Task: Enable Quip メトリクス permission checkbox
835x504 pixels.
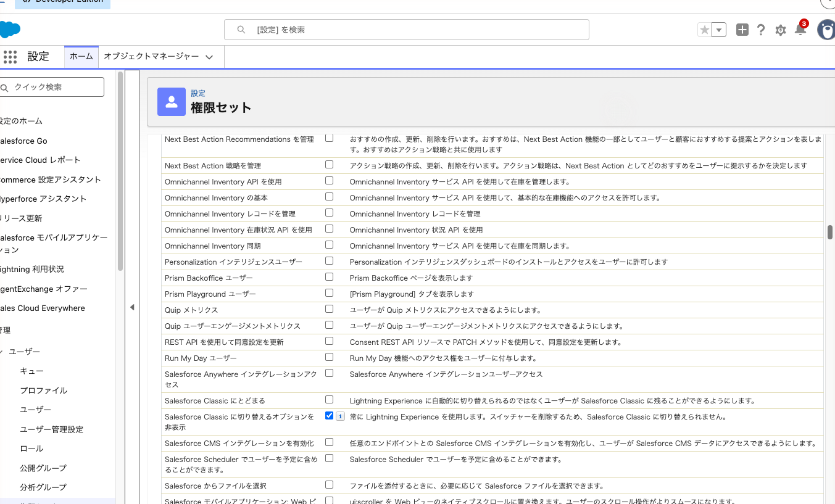Action: click(329, 309)
